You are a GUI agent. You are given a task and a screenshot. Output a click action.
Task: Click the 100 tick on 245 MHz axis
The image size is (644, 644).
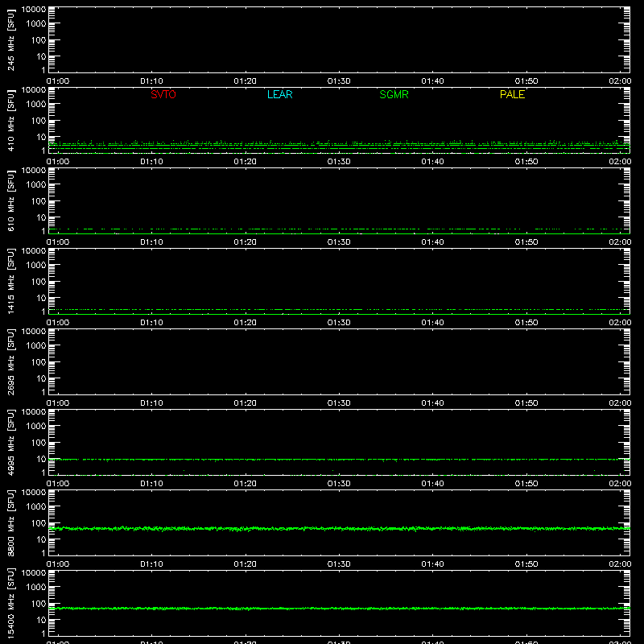[x=39, y=40]
